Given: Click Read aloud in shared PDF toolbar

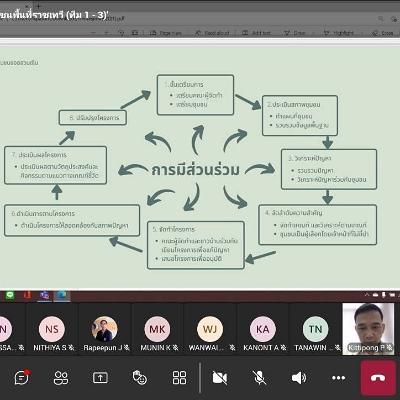Looking at the screenshot, I should click(x=212, y=33).
